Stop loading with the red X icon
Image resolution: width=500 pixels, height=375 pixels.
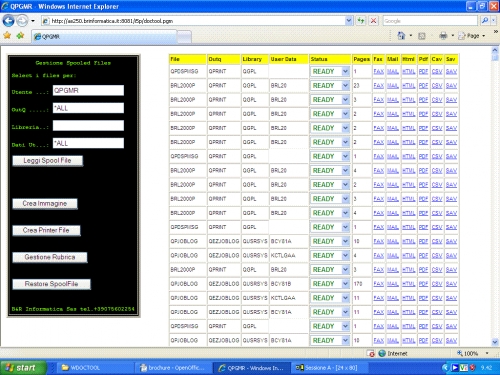(x=373, y=21)
